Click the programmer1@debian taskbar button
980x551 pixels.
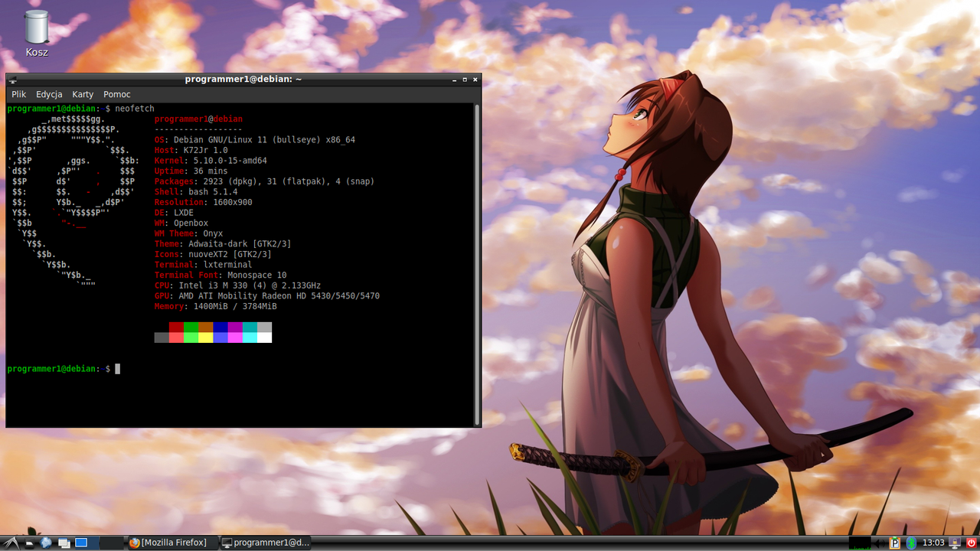(266, 543)
